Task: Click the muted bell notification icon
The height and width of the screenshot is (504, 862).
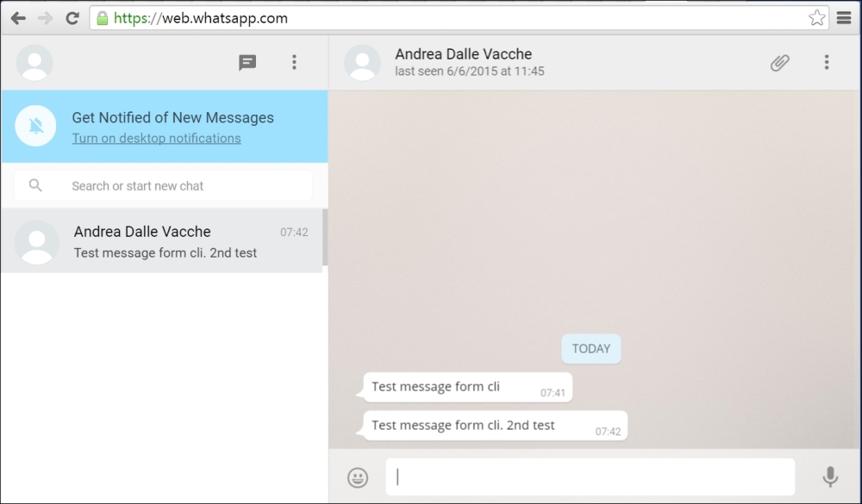Action: [35, 126]
